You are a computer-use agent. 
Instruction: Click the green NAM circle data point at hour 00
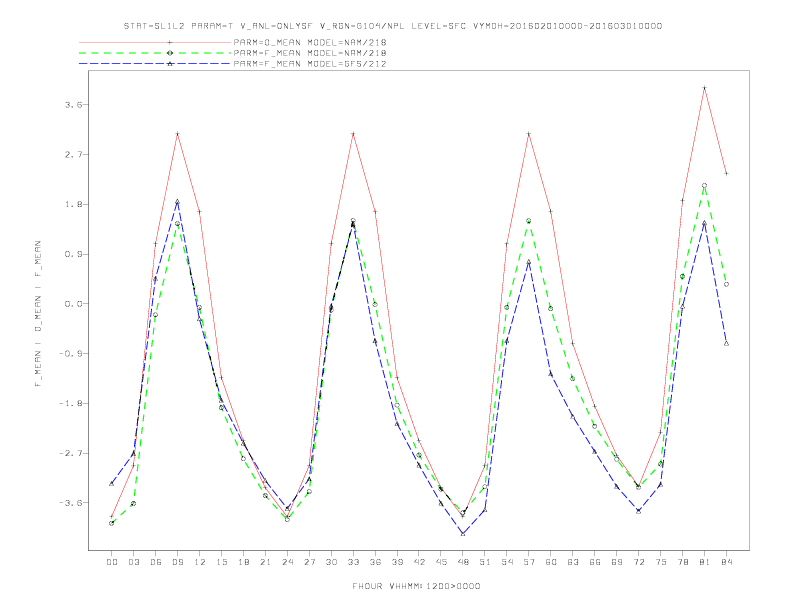112,523
